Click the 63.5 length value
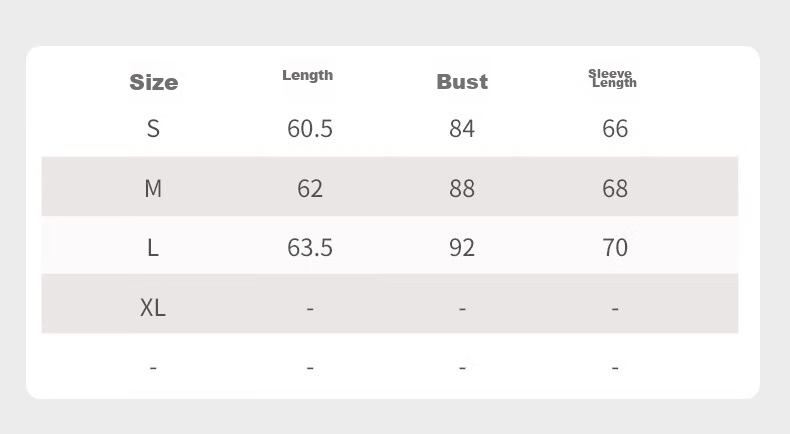Image resolution: width=790 pixels, height=434 pixels. [310, 247]
